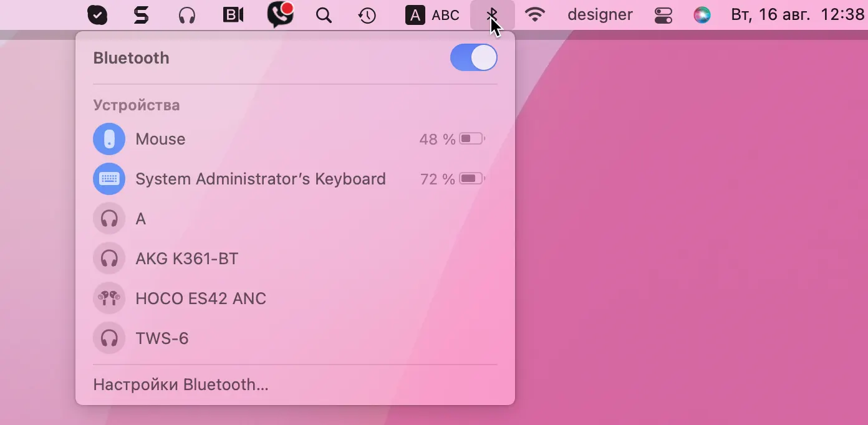Click the S-shaped app menu bar icon
The height and width of the screenshot is (425, 868).
142,15
